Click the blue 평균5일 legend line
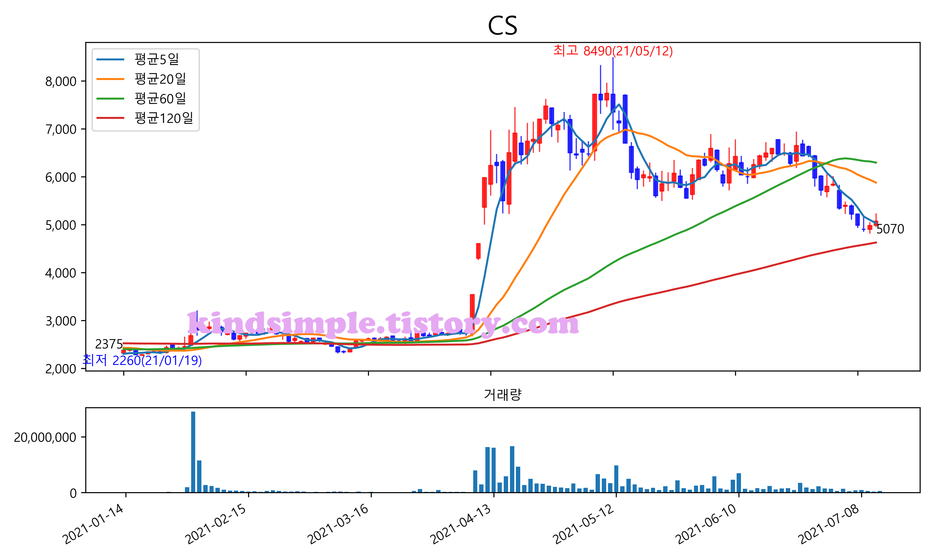The image size is (934, 560). [110, 59]
